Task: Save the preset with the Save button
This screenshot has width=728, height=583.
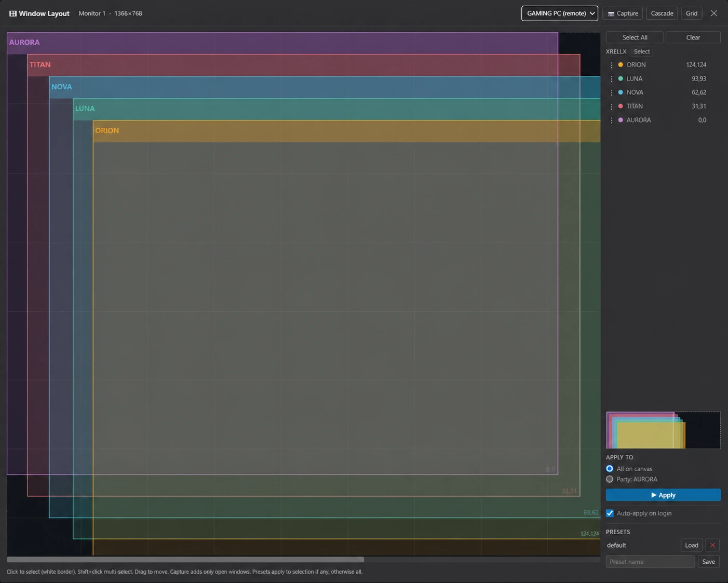Action: tap(709, 562)
